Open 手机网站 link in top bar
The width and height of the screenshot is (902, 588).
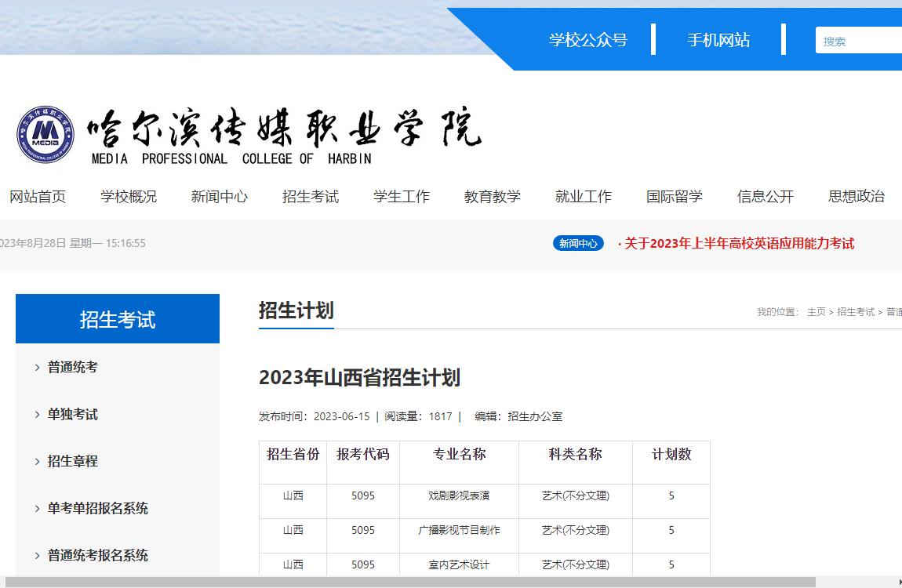(718, 40)
